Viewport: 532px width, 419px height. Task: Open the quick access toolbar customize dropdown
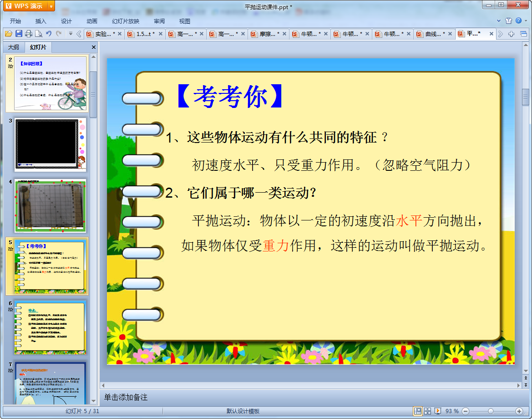point(71,34)
